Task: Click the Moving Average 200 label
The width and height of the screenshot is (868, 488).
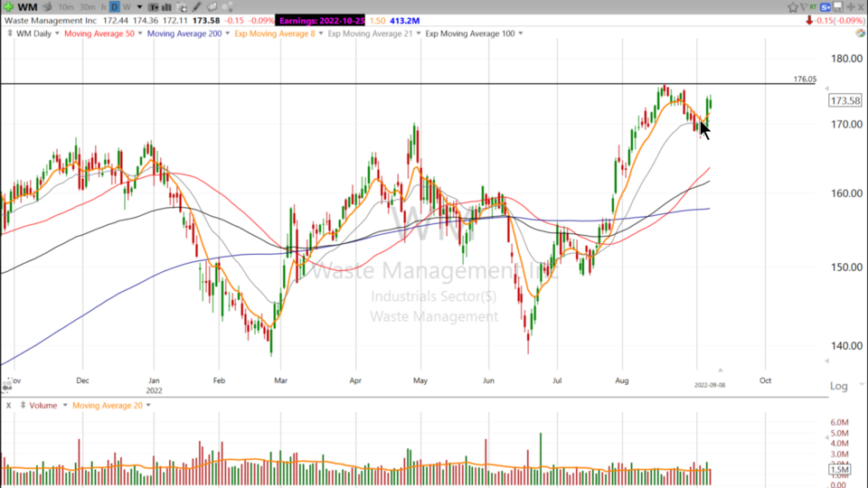Action: tap(184, 33)
